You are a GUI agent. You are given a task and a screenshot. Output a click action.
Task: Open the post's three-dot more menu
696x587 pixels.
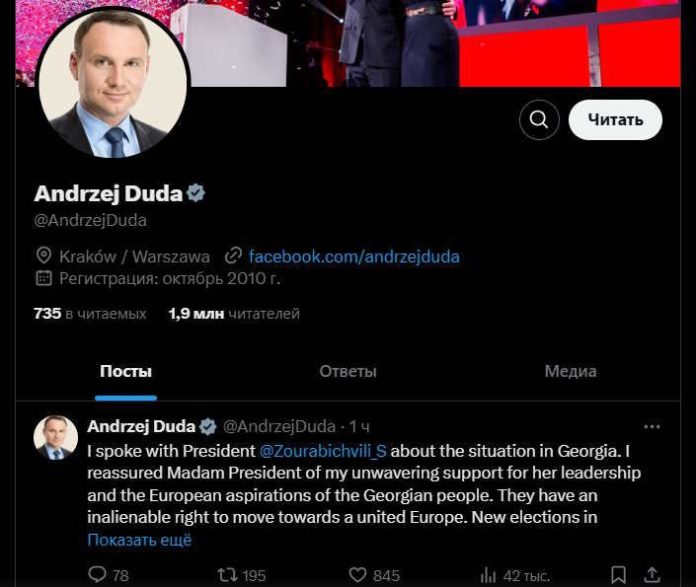(x=652, y=427)
